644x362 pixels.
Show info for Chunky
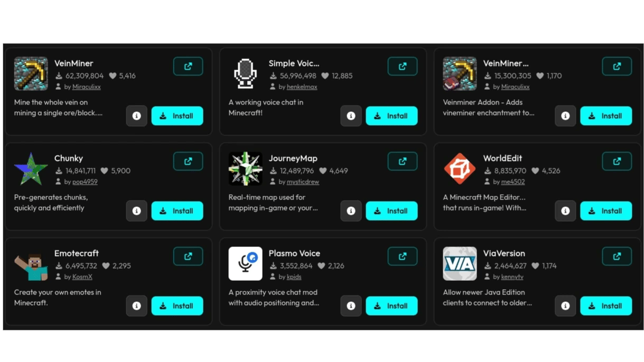137,211
